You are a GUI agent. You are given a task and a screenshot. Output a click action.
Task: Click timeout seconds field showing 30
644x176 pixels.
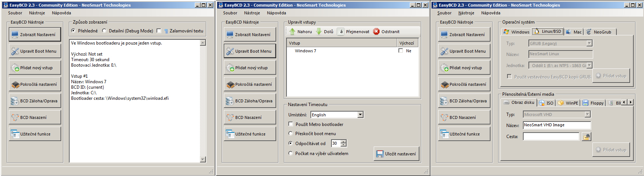(336, 143)
